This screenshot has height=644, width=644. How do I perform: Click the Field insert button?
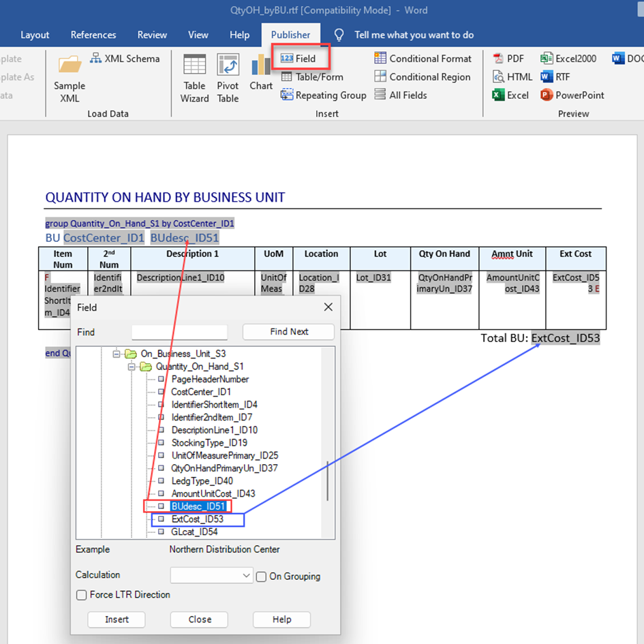(x=298, y=59)
